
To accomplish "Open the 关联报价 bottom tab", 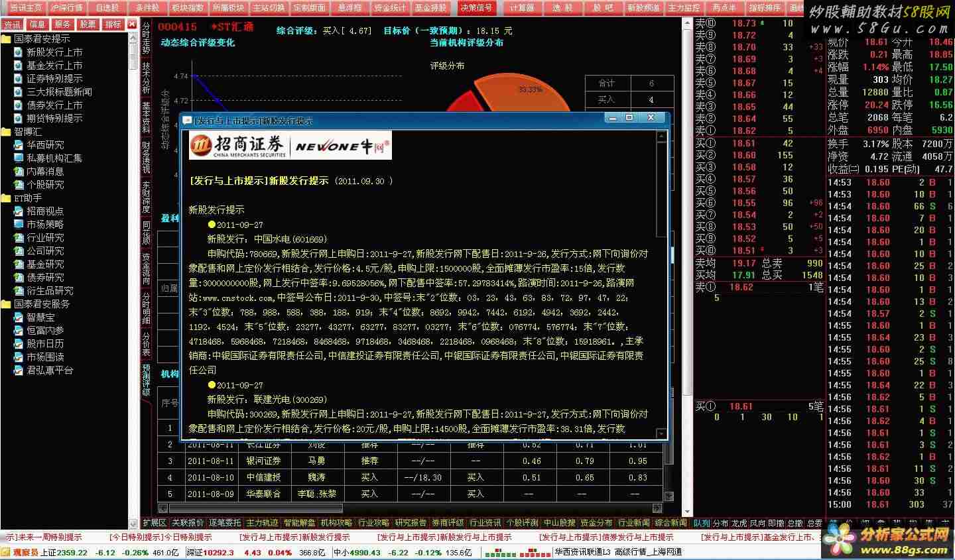I will click(x=188, y=523).
